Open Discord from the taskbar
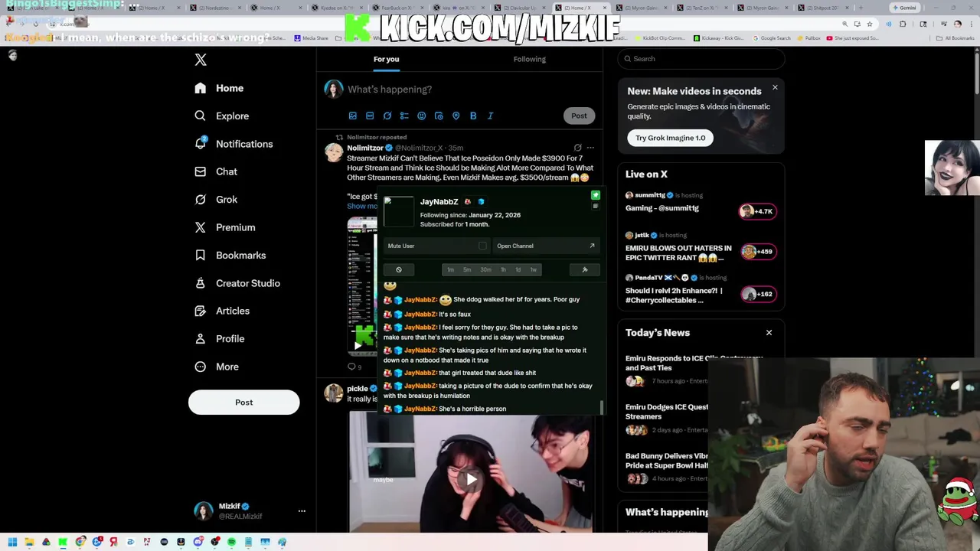Screen dimensions: 980x551 (198, 542)
